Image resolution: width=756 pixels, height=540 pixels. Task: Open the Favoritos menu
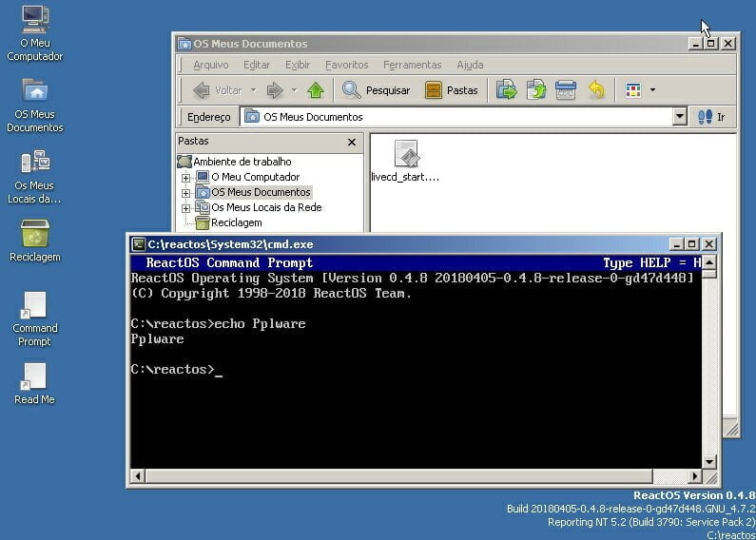click(x=347, y=65)
